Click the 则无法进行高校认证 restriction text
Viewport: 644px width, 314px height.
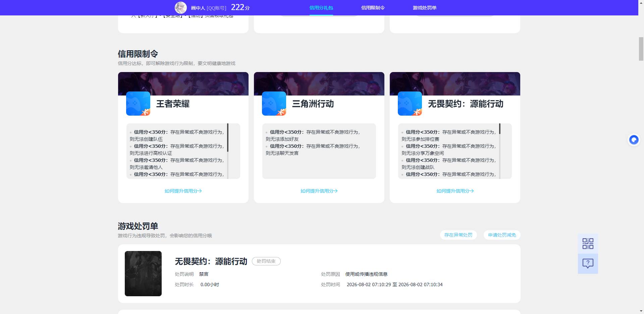point(151,153)
